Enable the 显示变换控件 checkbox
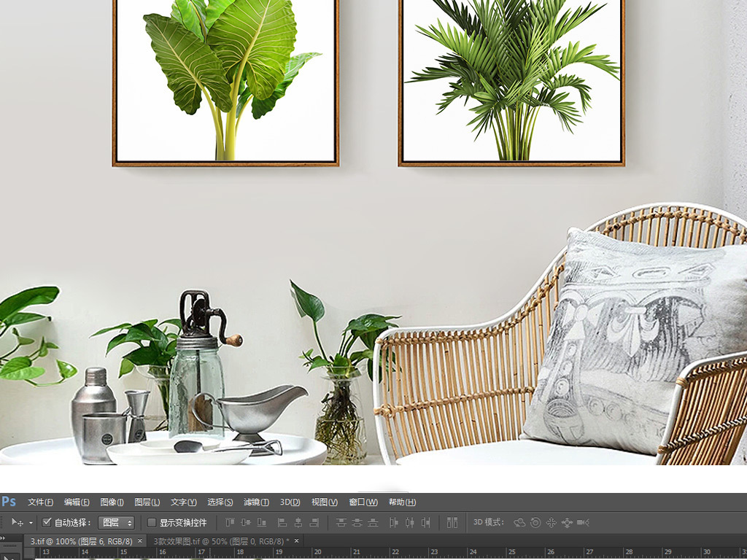 coord(152,523)
